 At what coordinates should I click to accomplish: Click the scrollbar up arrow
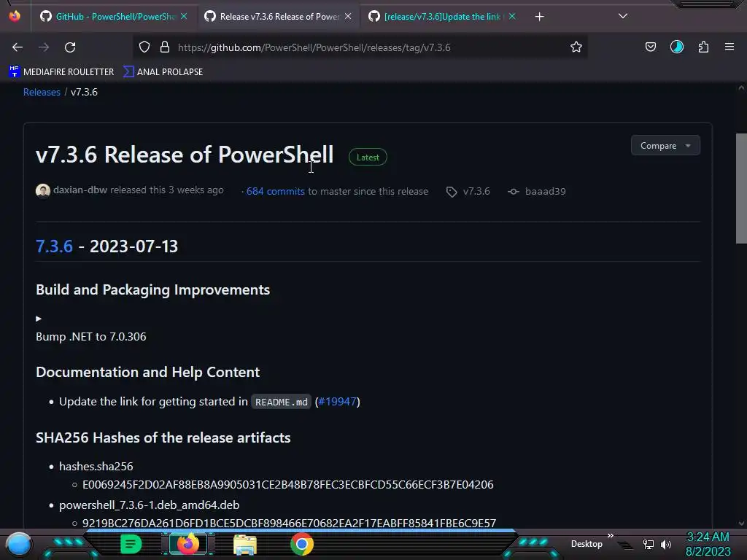pyautogui.click(x=741, y=88)
